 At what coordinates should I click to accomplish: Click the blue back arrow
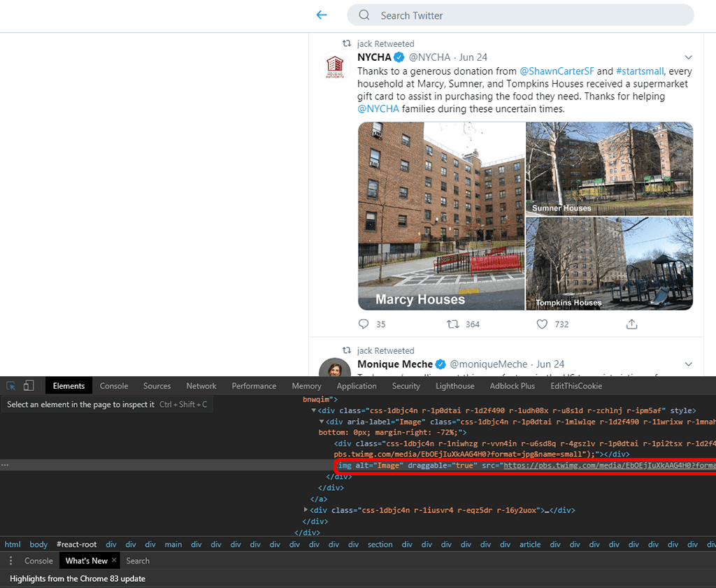point(322,15)
